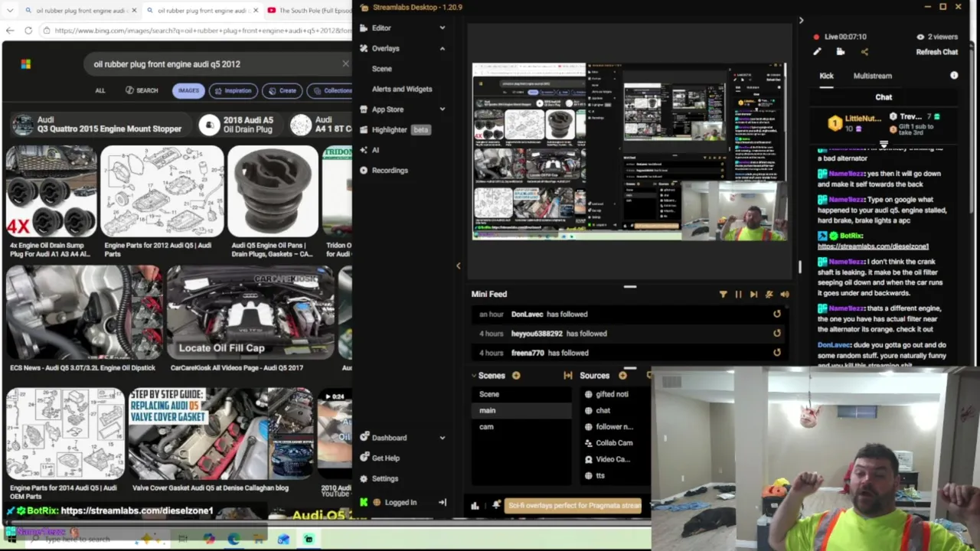Add a new source with plus icon
This screenshot has height=551, width=980.
coord(622,376)
